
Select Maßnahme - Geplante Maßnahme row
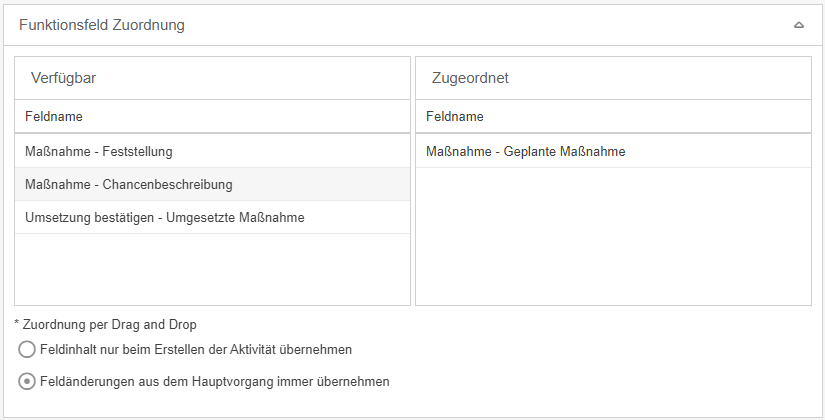click(x=526, y=152)
